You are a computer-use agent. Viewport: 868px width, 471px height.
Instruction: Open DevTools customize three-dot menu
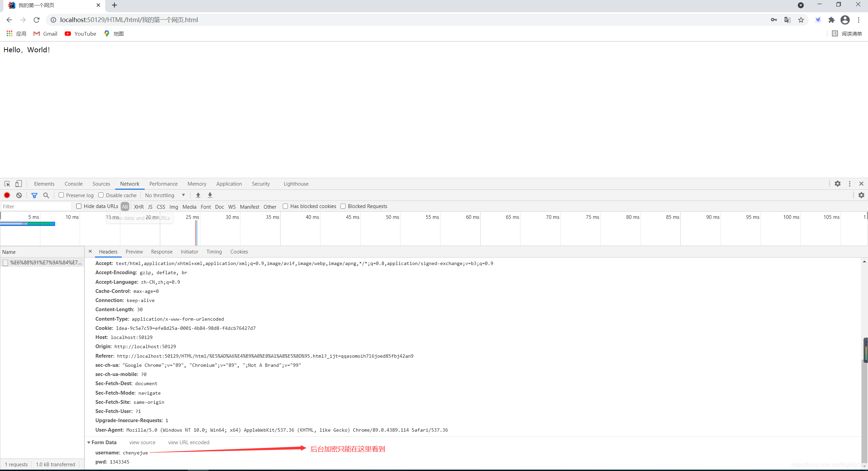coord(850,184)
